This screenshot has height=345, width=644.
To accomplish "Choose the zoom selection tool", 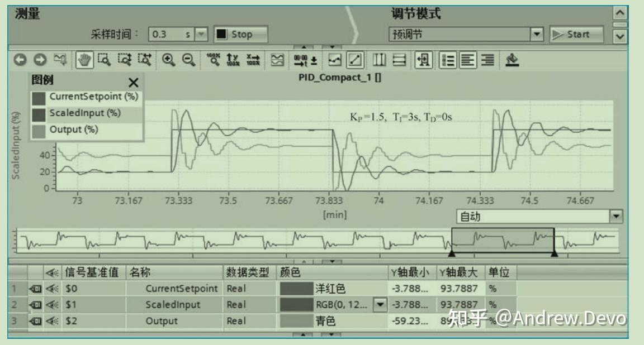I will click(x=105, y=60).
